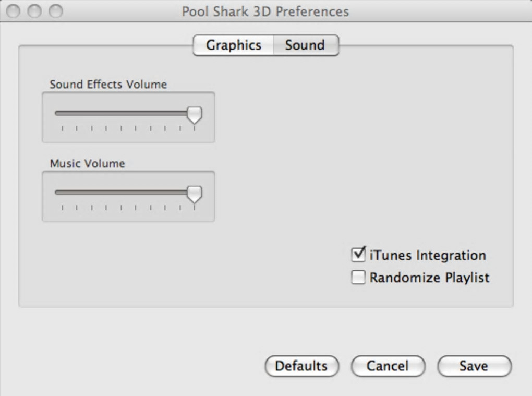Click the Sound Effects Volume slider thumb
Image resolution: width=532 pixels, height=396 pixels.
195,114
